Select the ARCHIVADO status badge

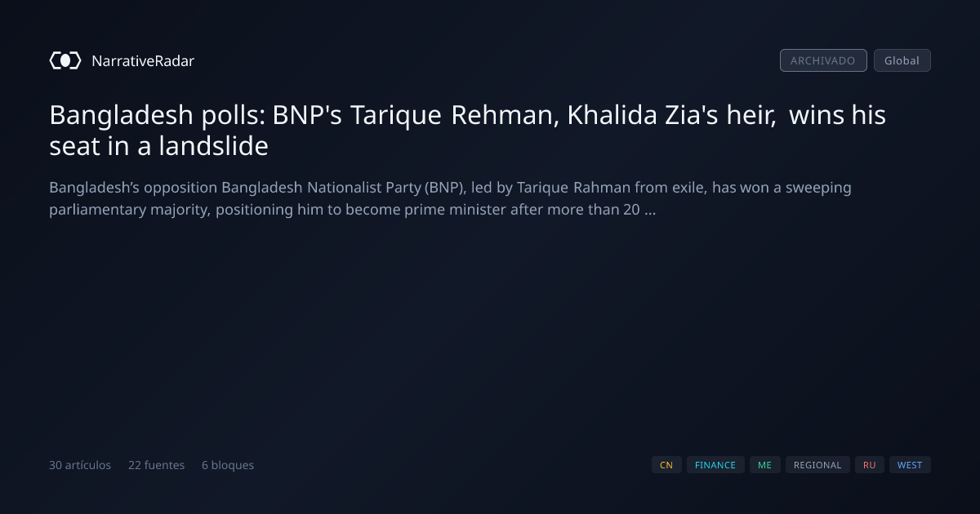tap(823, 60)
